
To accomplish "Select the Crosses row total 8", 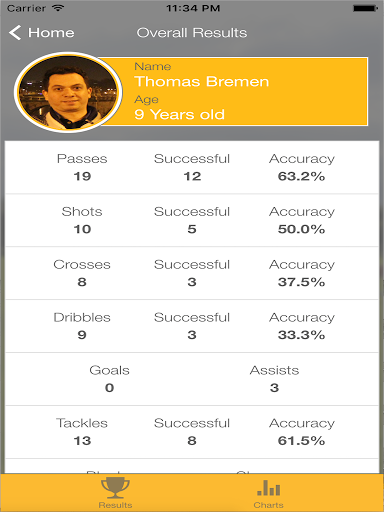I will [82, 282].
